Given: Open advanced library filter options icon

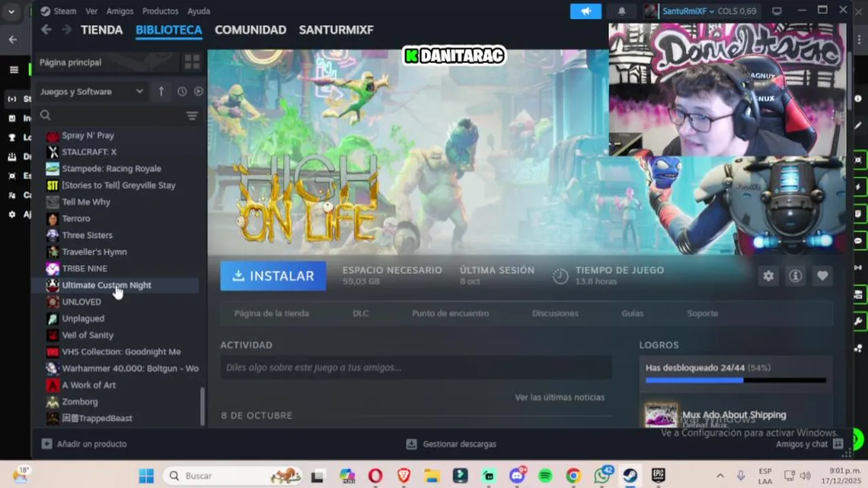Looking at the screenshot, I should pos(193,116).
